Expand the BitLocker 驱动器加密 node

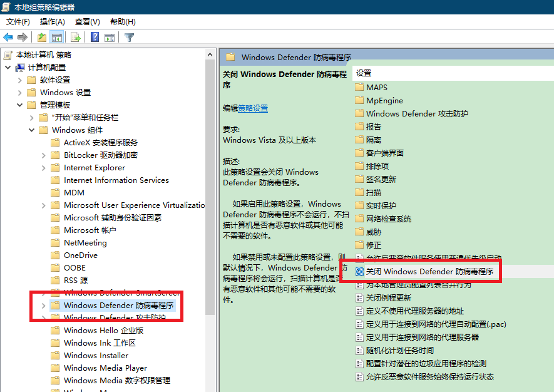click(x=43, y=155)
